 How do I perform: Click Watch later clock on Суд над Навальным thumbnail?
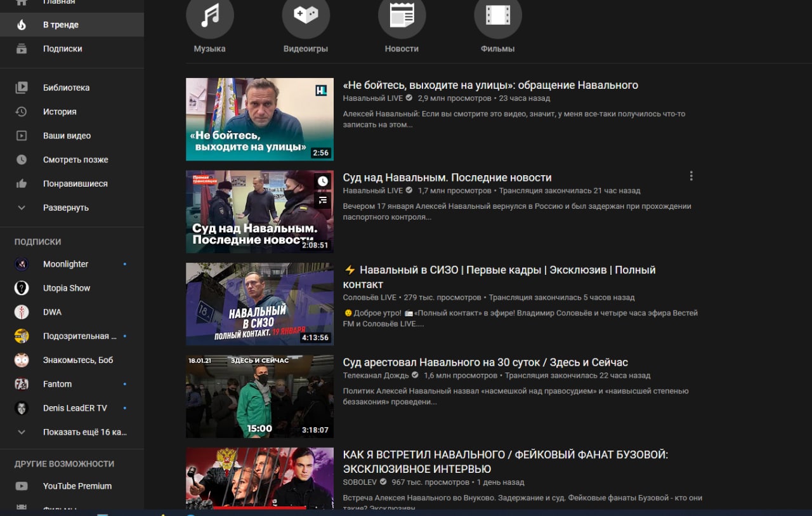pyautogui.click(x=323, y=182)
